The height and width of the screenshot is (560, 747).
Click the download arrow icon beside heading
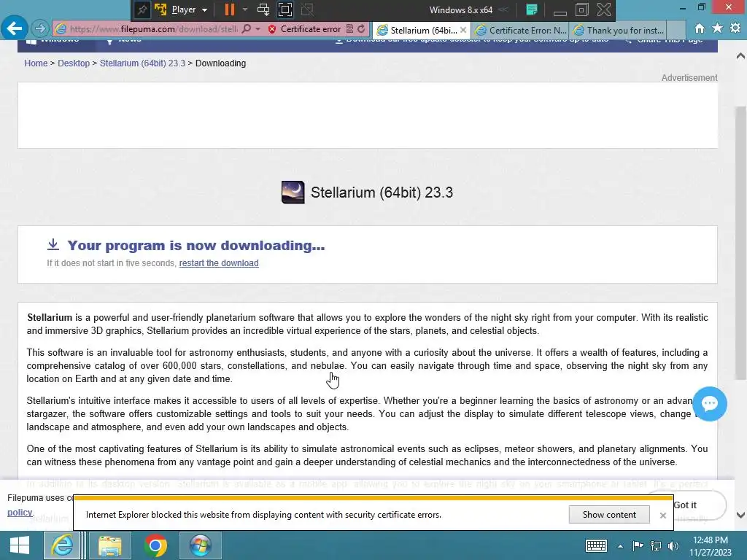53,245
